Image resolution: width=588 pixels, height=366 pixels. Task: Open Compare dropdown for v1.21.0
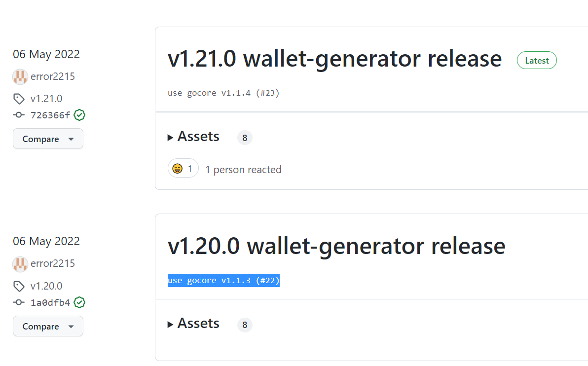pyautogui.click(x=48, y=139)
